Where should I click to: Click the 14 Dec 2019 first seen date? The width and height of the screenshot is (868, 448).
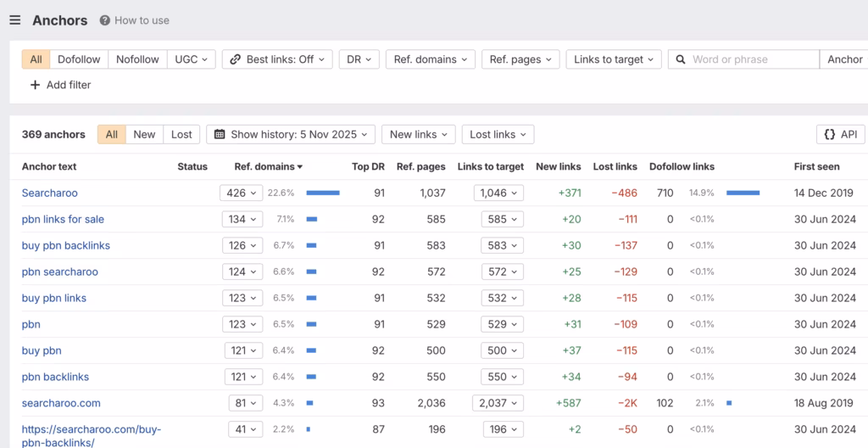(x=824, y=193)
